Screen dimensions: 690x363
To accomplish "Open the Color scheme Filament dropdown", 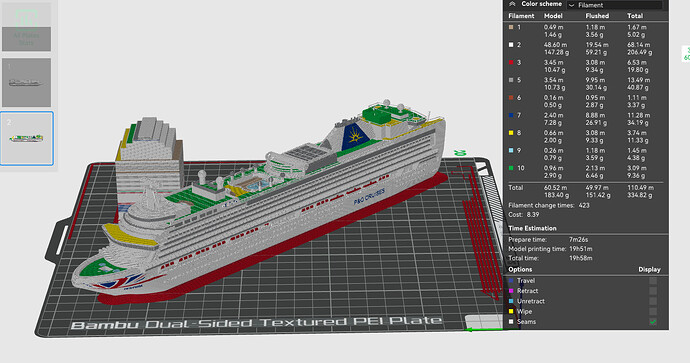I will coord(615,5).
